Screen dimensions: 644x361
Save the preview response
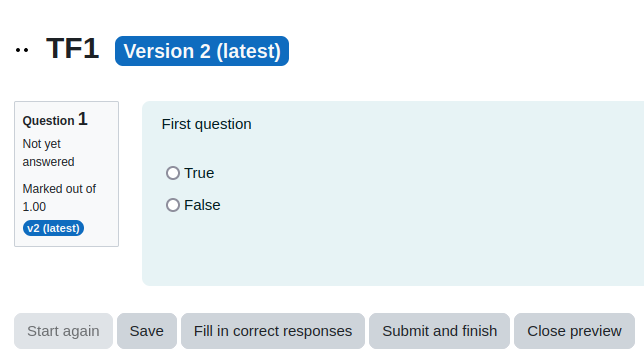(147, 331)
